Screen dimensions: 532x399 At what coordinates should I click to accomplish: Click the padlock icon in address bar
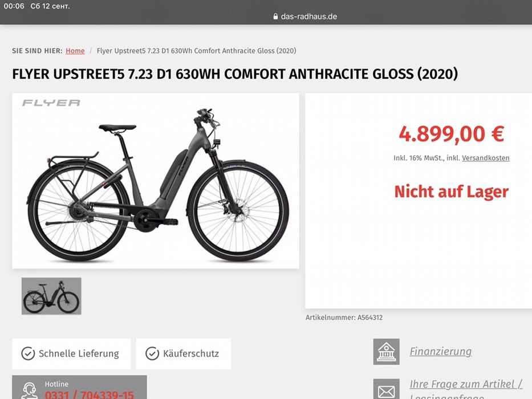point(275,17)
